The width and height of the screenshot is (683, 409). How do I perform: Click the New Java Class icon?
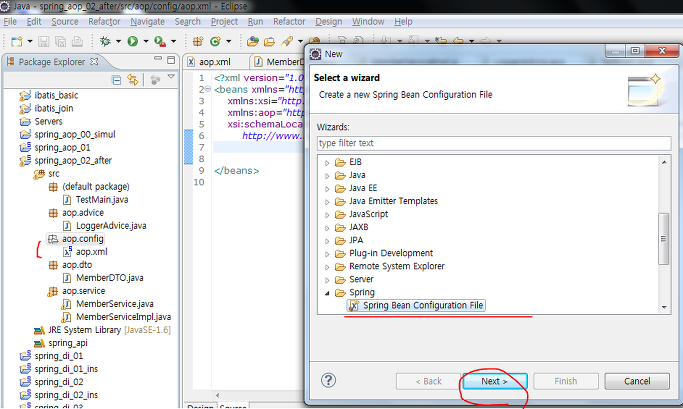215,41
